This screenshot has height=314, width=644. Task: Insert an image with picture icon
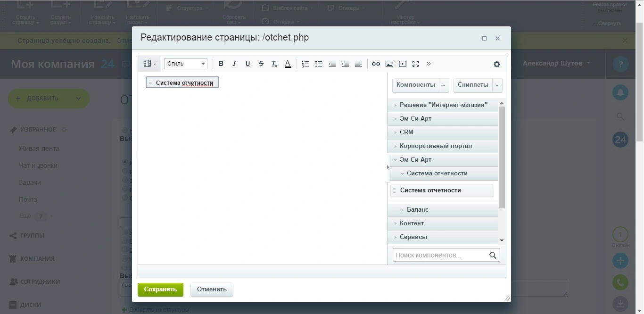[389, 64]
